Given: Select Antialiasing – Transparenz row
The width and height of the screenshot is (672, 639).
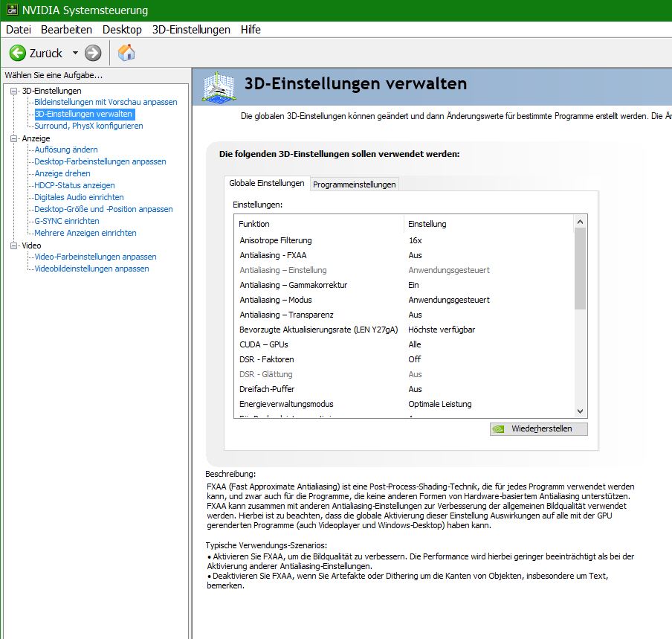Looking at the screenshot, I should click(x=404, y=315).
